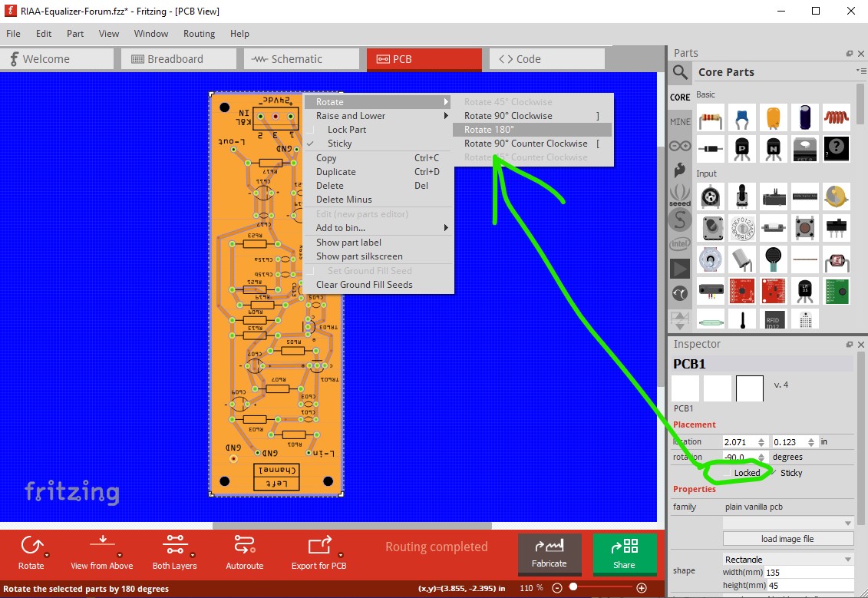Viewport: 868px width, 598px height.
Task: Pick the red coil inductor part
Action: point(836,118)
